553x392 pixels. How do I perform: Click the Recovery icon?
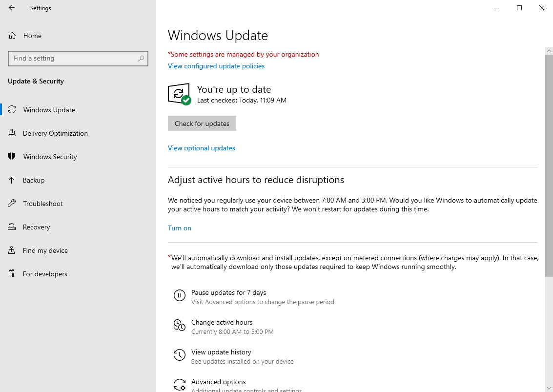tap(12, 227)
